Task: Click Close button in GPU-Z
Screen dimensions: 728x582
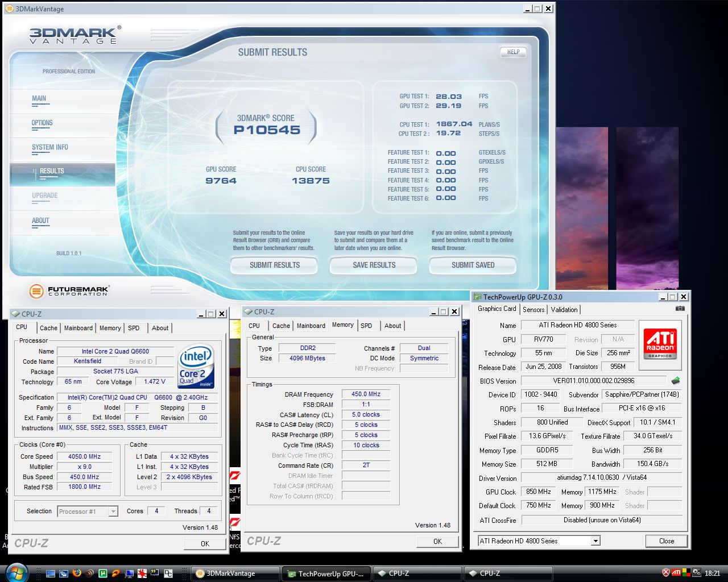Action: (667, 541)
